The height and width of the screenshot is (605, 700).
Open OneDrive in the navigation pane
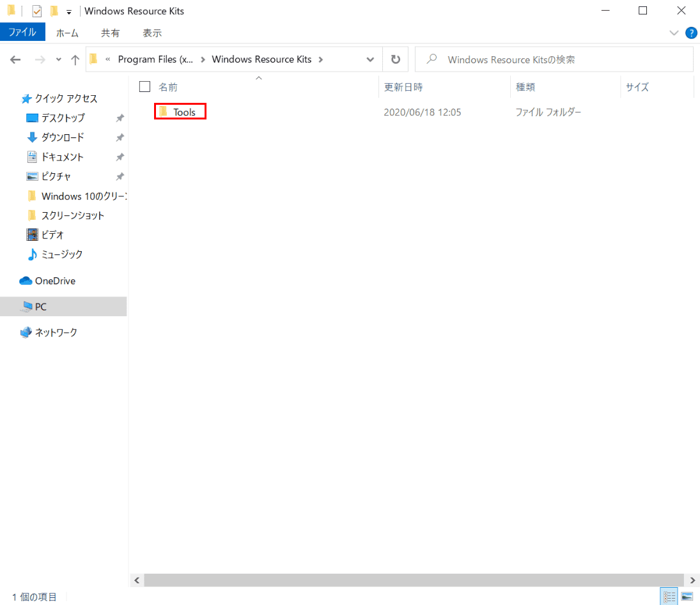click(56, 280)
